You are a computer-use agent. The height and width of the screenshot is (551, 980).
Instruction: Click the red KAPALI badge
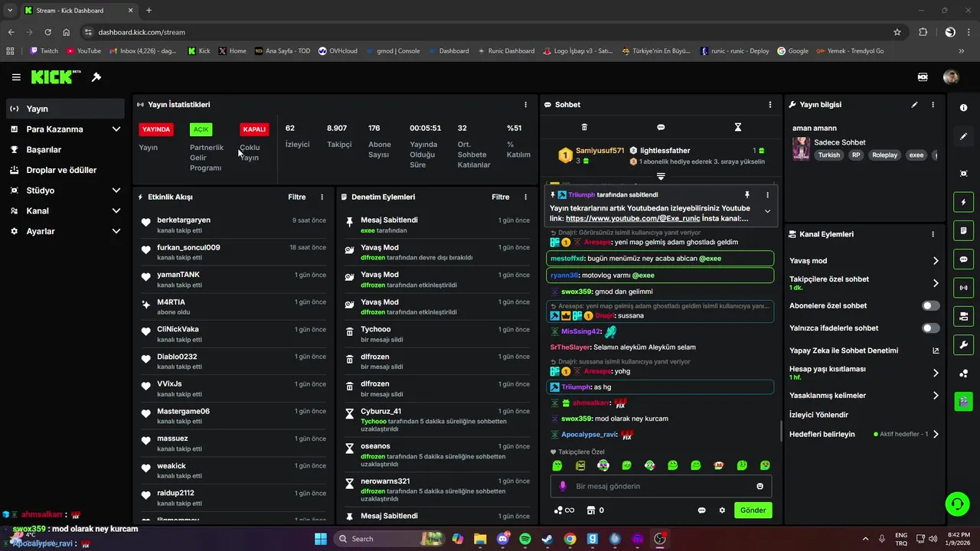click(254, 129)
